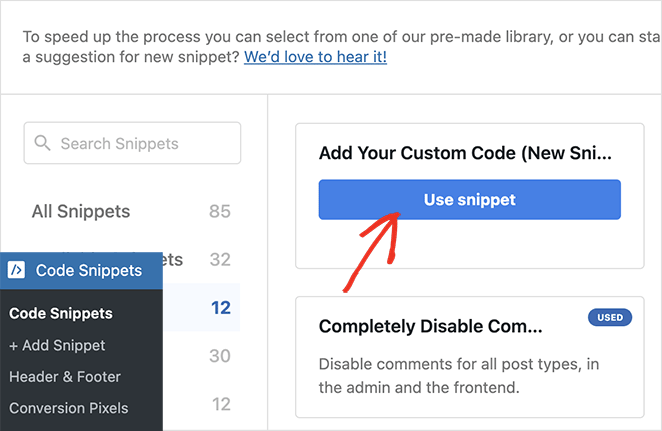Open the Code Snippets admin menu header
This screenshot has height=431, width=662.
click(x=88, y=270)
